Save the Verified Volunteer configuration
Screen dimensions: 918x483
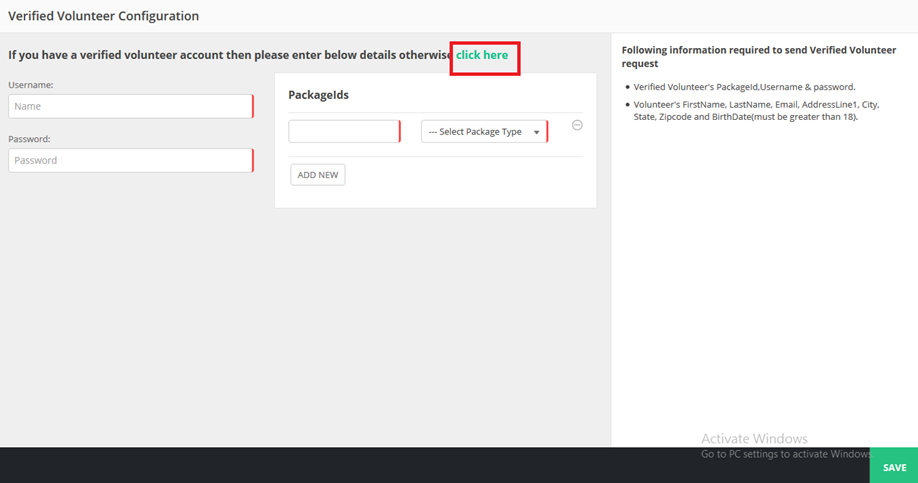894,467
